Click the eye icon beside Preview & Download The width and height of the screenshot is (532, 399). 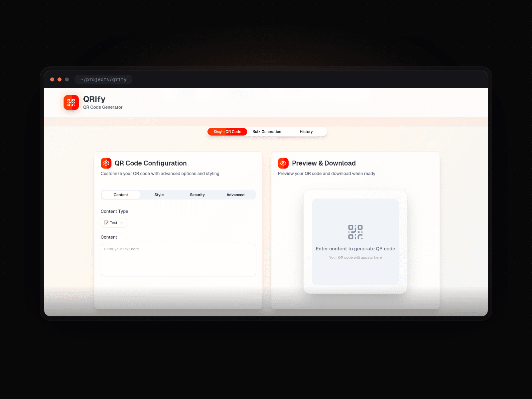pyautogui.click(x=283, y=163)
